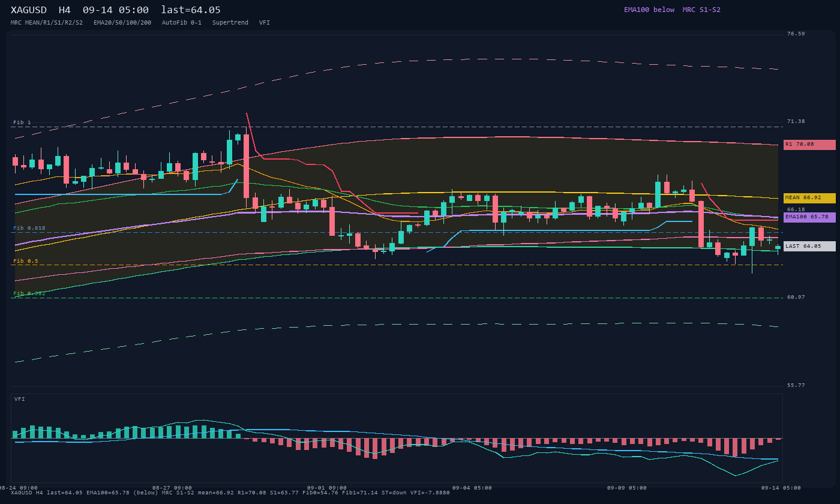Click the orange 'Fib 0.5' level label

(26, 261)
